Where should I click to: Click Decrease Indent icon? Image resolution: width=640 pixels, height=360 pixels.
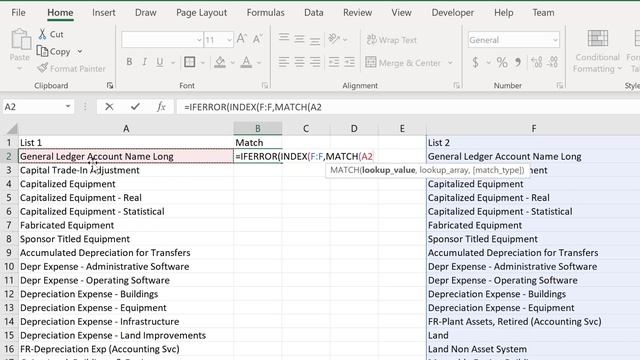(x=334, y=62)
